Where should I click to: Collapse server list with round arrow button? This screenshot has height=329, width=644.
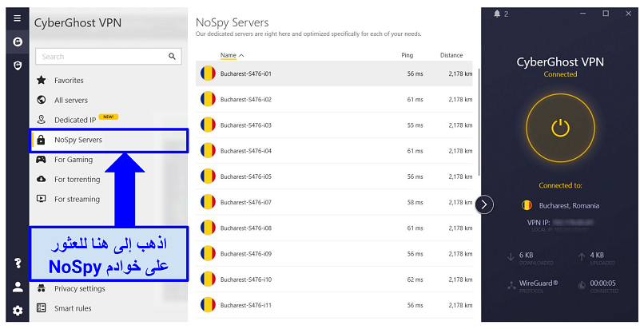(x=484, y=204)
